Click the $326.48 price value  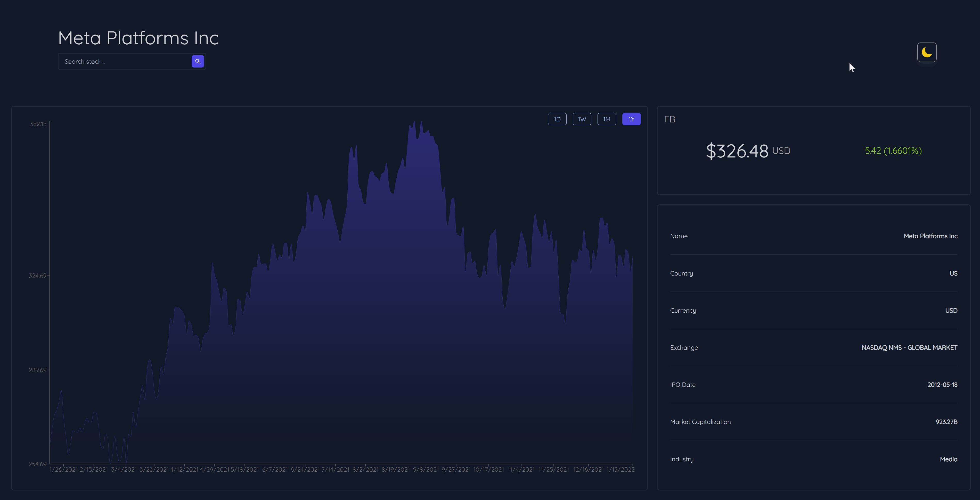click(737, 151)
